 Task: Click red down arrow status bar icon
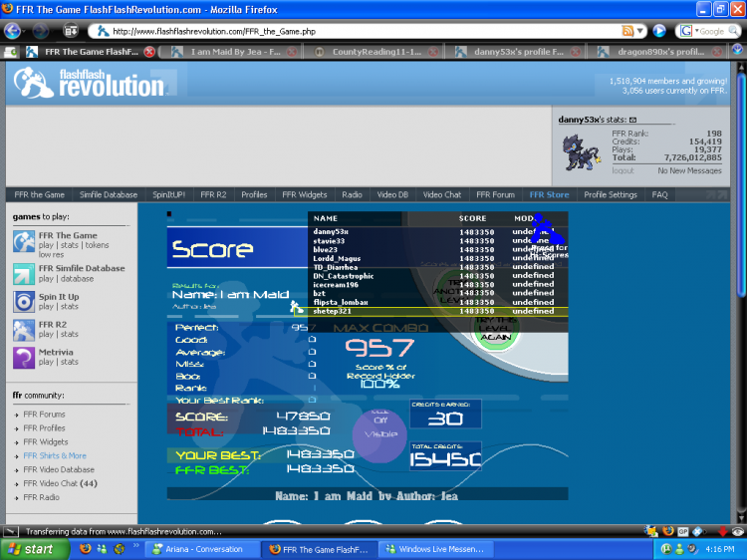(x=723, y=531)
